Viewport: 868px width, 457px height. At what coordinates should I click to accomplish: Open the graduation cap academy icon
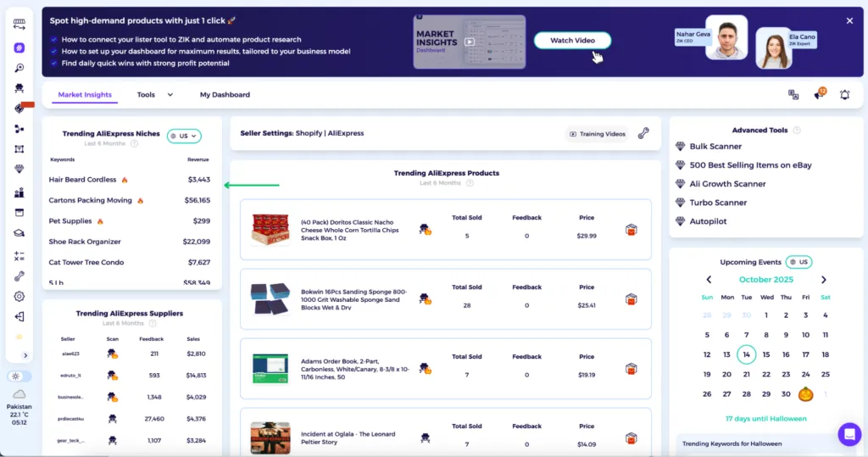click(x=19, y=233)
